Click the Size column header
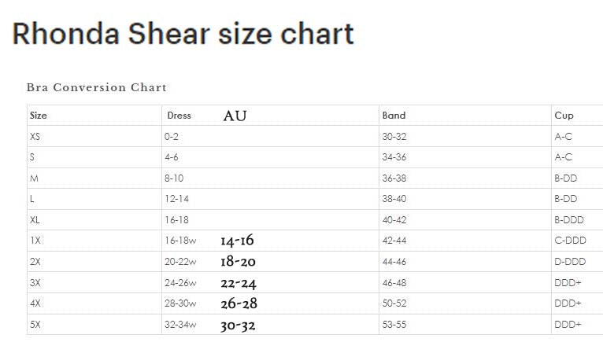This screenshot has width=603, height=364. coord(39,116)
